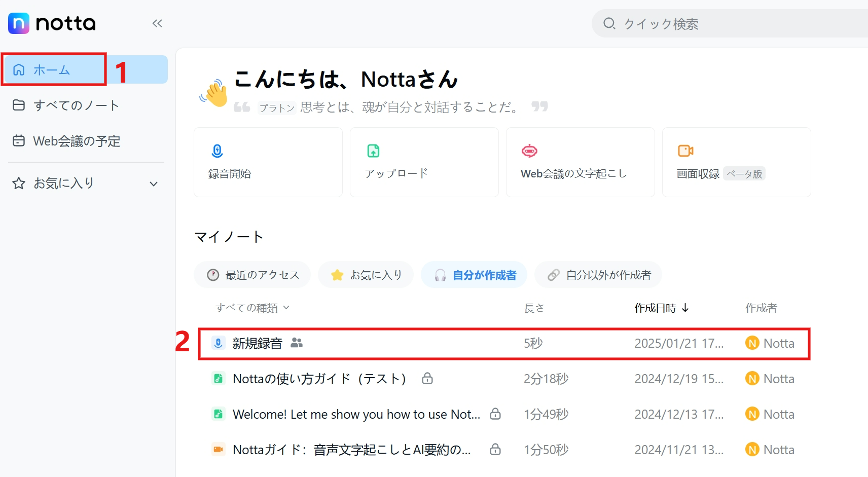Click the 長さ column header
Viewport: 868px width, 477px height.
tap(534, 308)
